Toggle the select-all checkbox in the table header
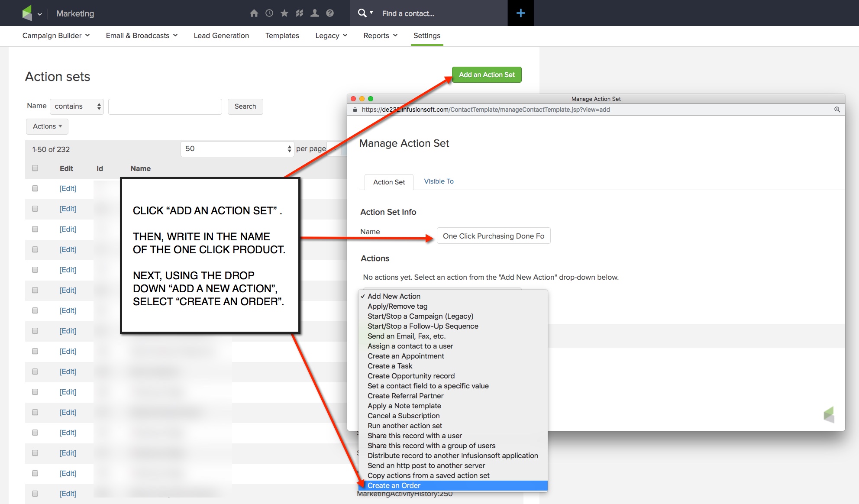Viewport: 859px width, 504px height. [35, 168]
